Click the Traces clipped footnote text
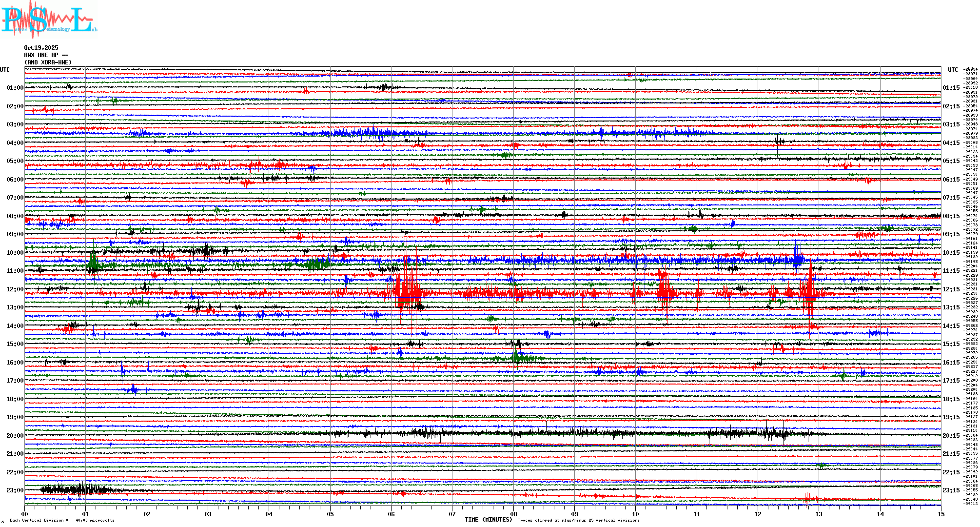The image size is (980, 527). point(578,521)
